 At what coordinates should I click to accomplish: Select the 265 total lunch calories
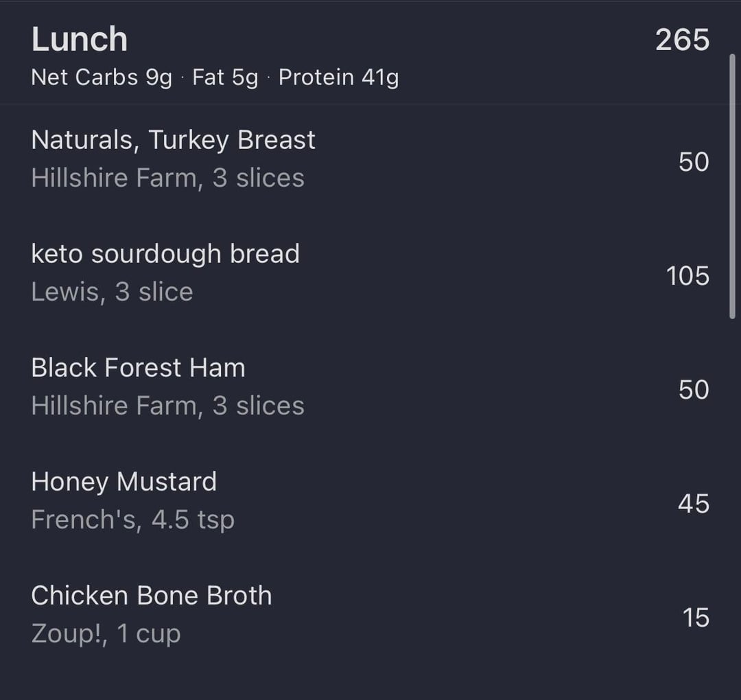point(682,40)
